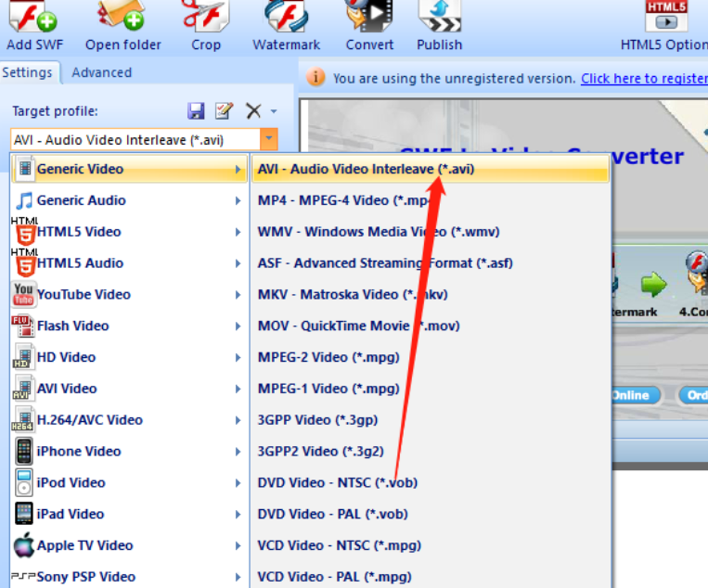Choose Generic Video category
Screen dimensions: 708x588
coord(130,169)
